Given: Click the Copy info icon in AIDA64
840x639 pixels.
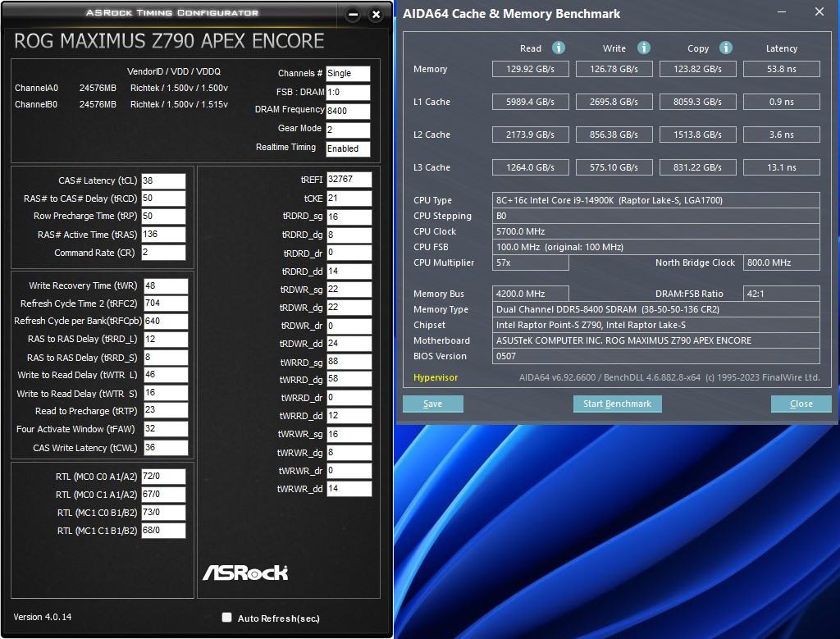Looking at the screenshot, I should (x=725, y=48).
